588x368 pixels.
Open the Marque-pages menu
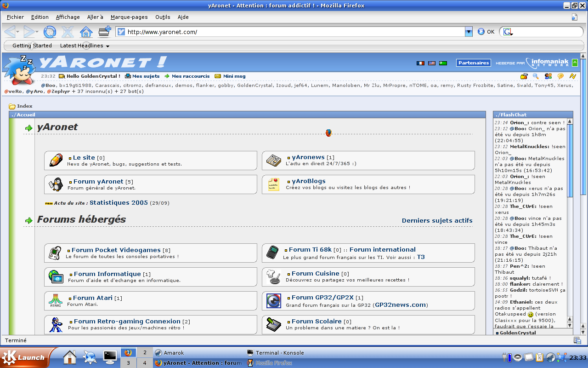click(129, 17)
